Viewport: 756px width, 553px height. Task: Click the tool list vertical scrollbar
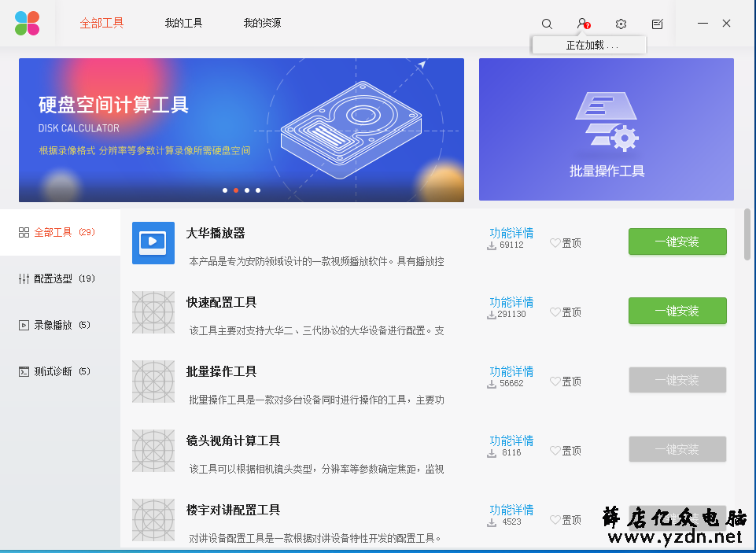747,234
